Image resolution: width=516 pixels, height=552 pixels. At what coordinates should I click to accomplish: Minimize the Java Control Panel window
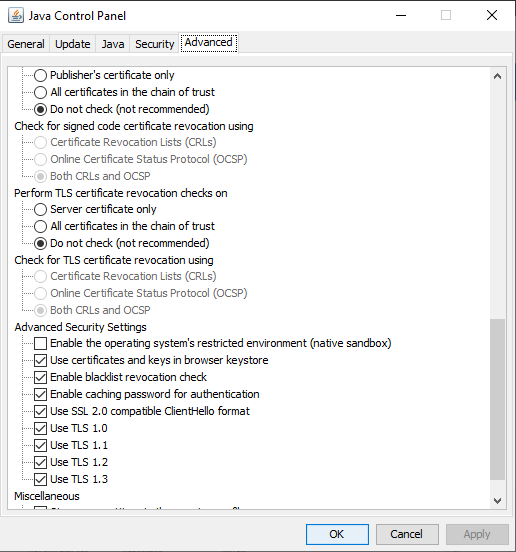pos(401,15)
